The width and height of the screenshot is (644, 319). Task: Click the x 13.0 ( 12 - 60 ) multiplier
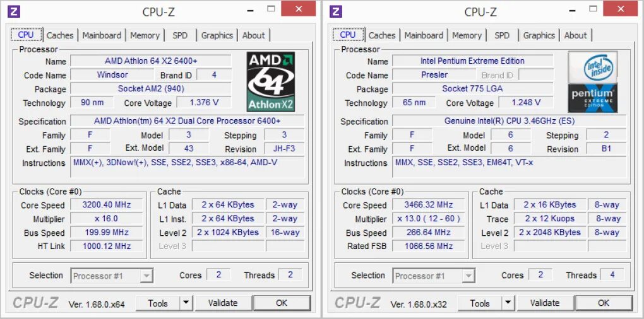point(428,219)
